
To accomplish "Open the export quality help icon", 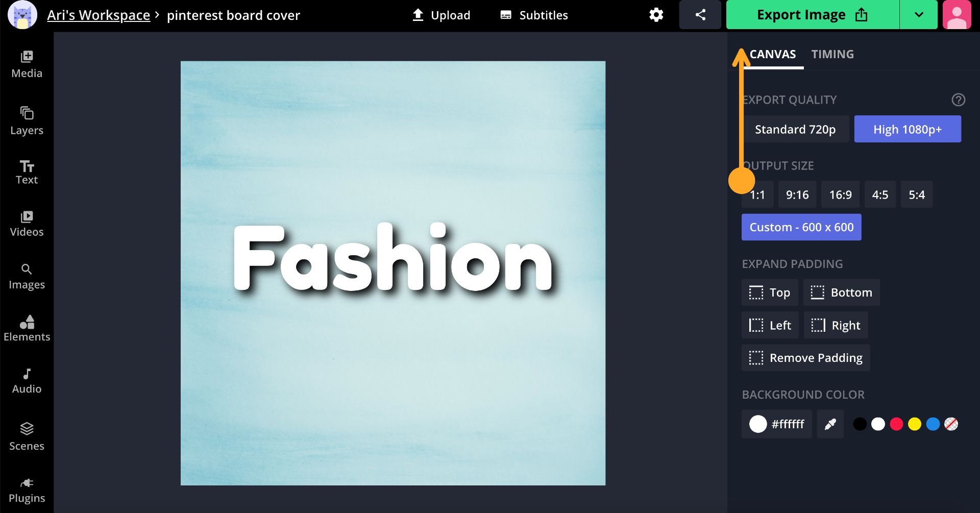I will pyautogui.click(x=958, y=100).
